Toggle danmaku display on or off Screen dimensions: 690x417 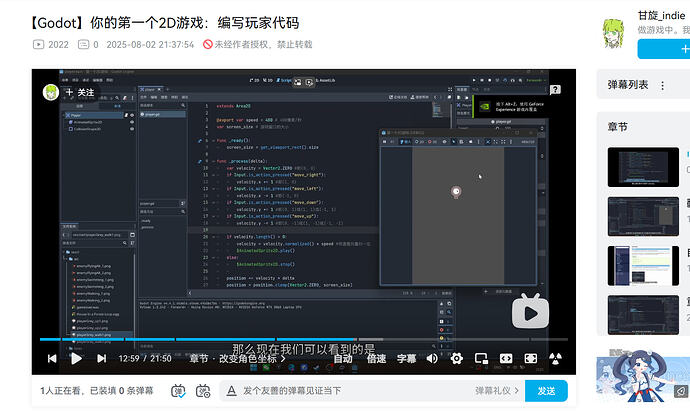[x=178, y=391]
